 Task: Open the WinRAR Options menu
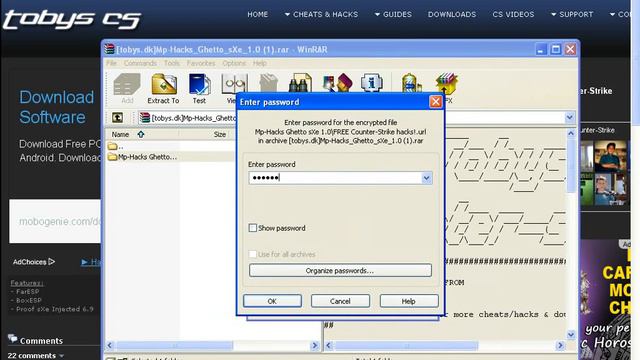tap(234, 63)
